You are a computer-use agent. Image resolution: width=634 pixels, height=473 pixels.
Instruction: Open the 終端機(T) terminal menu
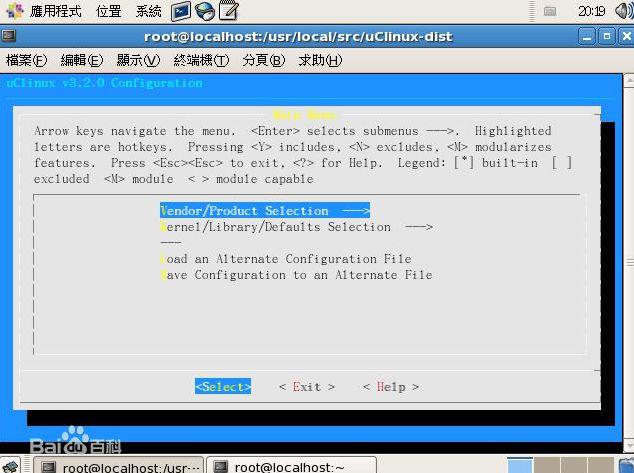201,61
